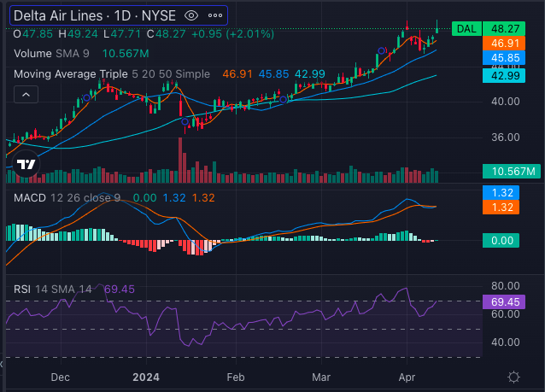Select the RSI 14 SMA 14 legend
This screenshot has width=545, height=392.
[x=52, y=290]
